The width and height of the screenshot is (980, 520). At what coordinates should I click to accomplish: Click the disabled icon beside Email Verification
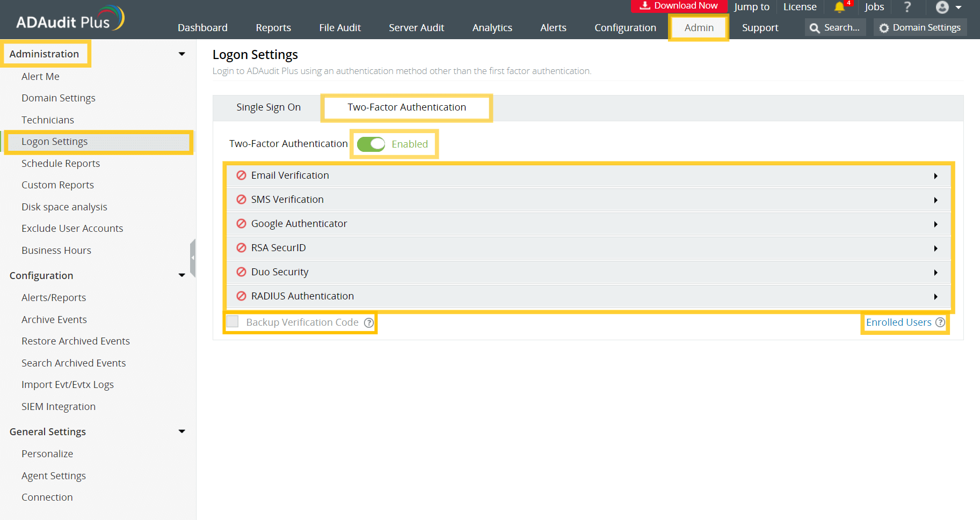pyautogui.click(x=242, y=175)
